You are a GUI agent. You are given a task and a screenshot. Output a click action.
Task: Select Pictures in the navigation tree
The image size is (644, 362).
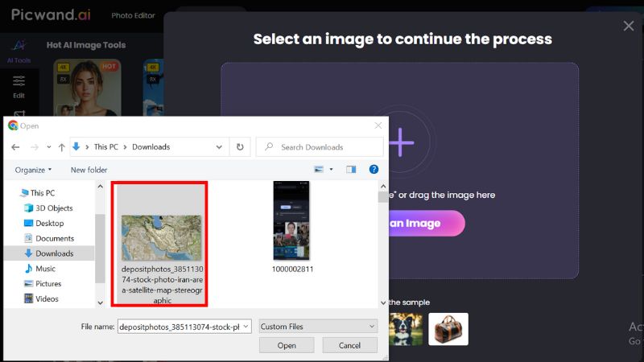(x=48, y=283)
